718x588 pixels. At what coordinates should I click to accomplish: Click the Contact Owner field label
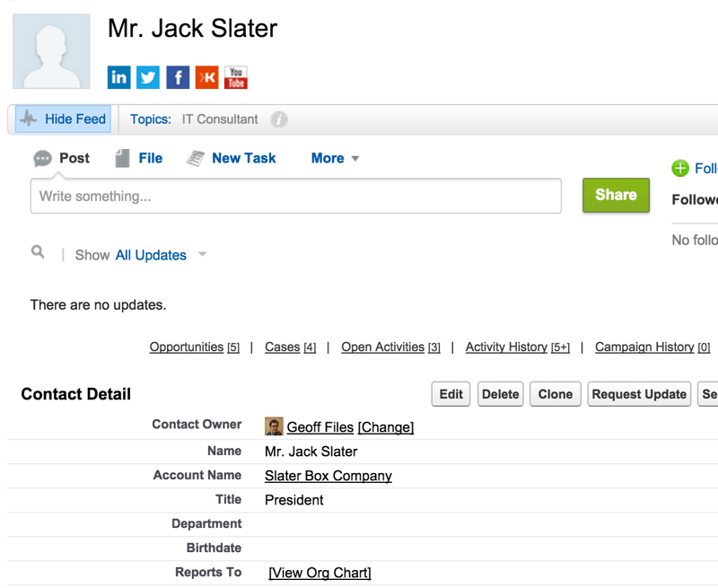tap(197, 424)
